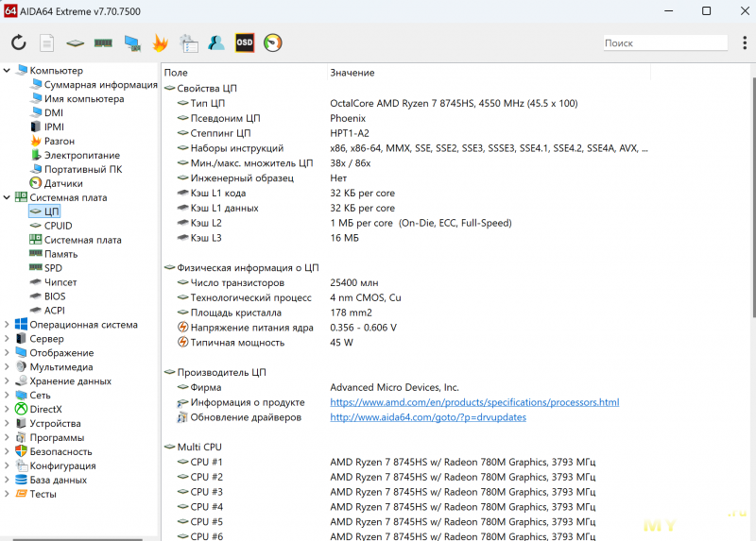The height and width of the screenshot is (541, 756).
Task: Click the Программы category icon
Action: 21,437
